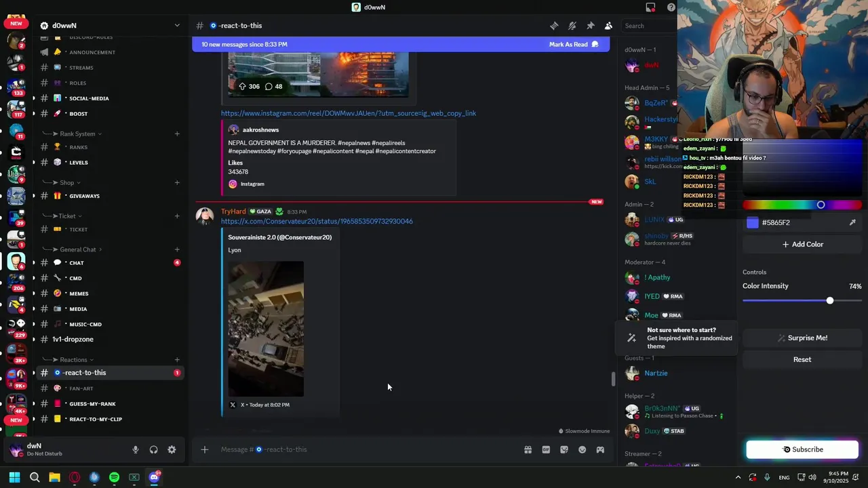Adjust the Color Intensity slider handle

829,300
